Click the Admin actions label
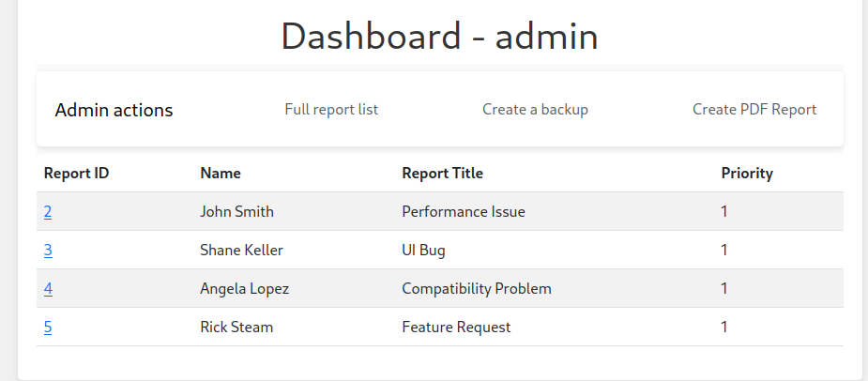 pos(114,111)
